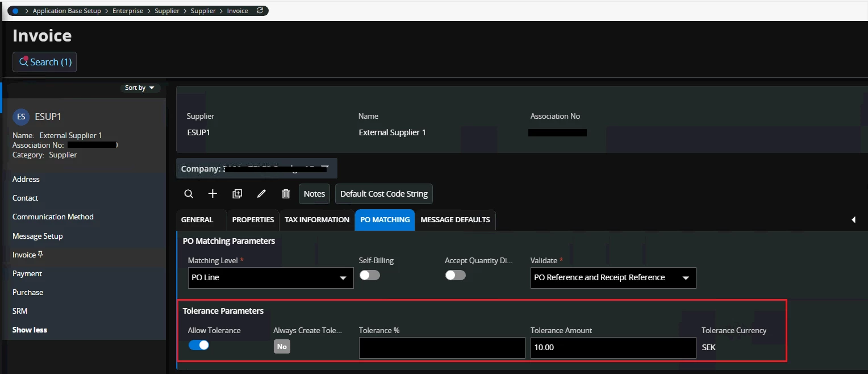Click the blue home dot in breadcrumb
Image resolution: width=868 pixels, height=374 pixels.
click(15, 11)
